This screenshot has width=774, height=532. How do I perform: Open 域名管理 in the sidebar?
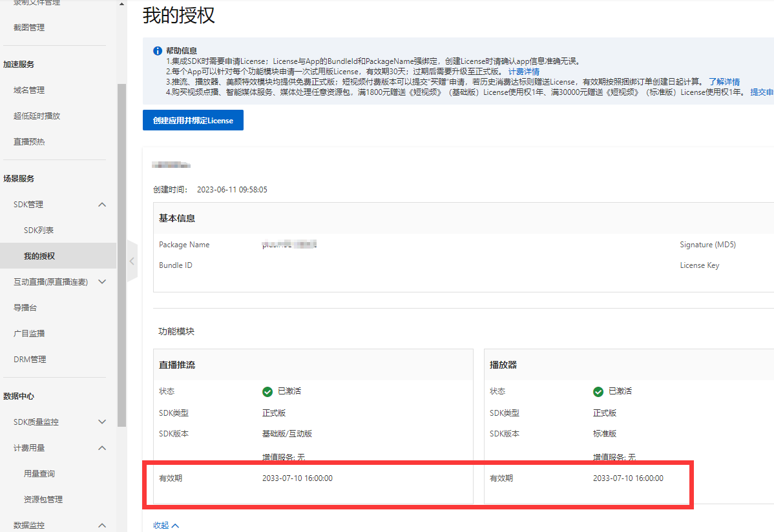tap(29, 90)
